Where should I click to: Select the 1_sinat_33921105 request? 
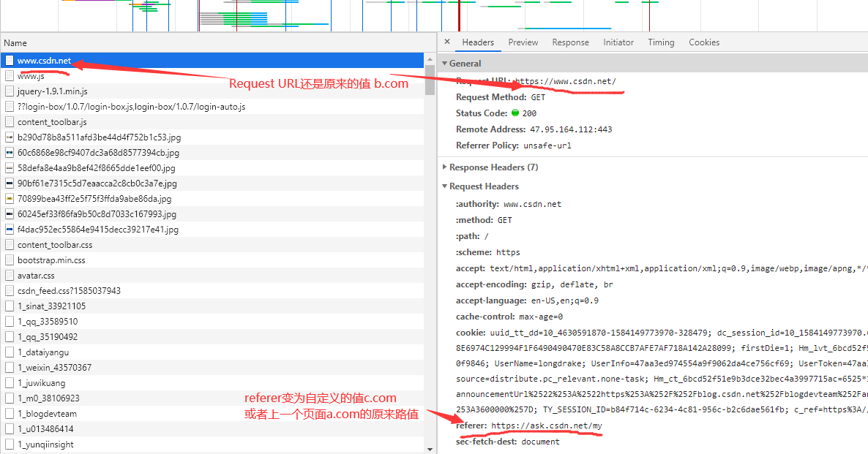click(x=212, y=306)
